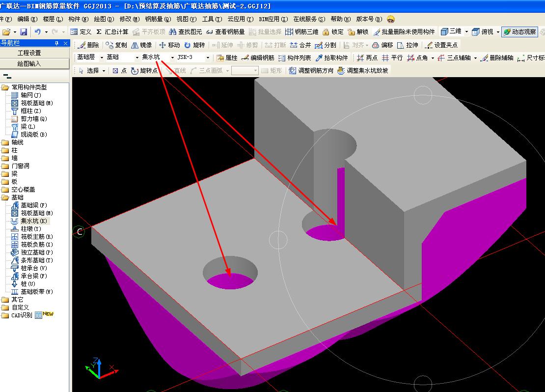This screenshot has width=545, height=392.
Task: Open 构件列表 component list
Action: click(x=295, y=58)
